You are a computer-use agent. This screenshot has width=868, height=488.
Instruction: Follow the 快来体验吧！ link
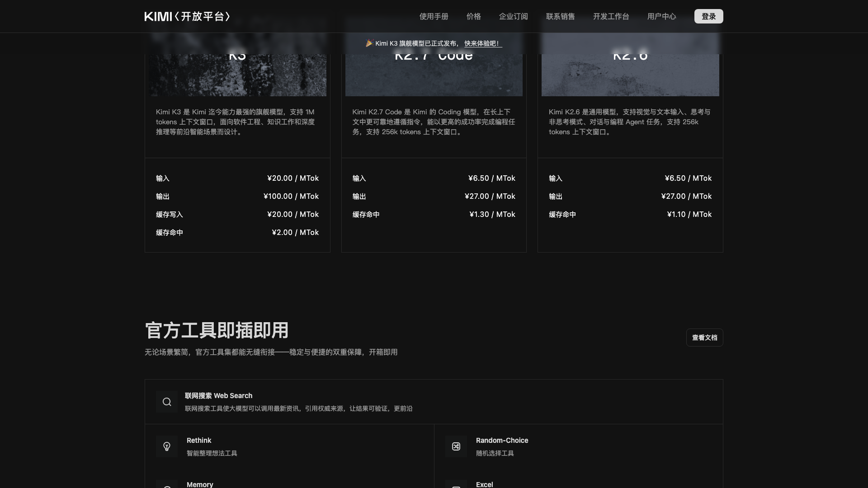pos(483,43)
